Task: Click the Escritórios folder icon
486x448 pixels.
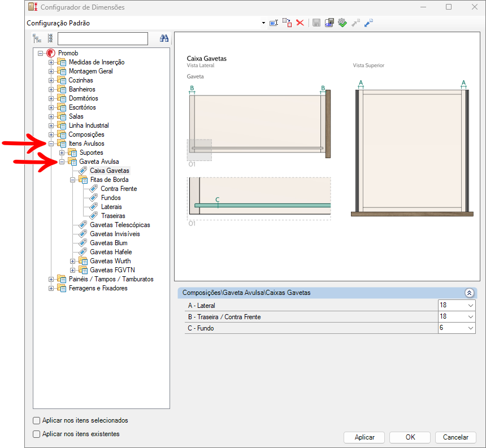Action: (62, 107)
